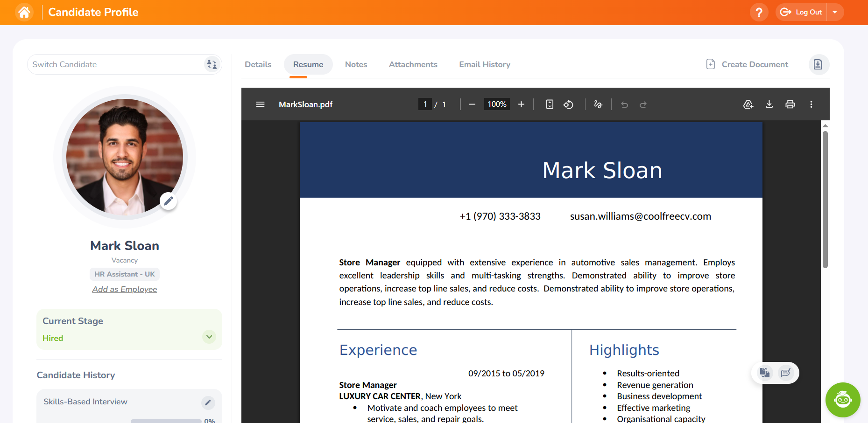Toggle fit to page view
Screen dimensions: 868x423
click(550, 104)
